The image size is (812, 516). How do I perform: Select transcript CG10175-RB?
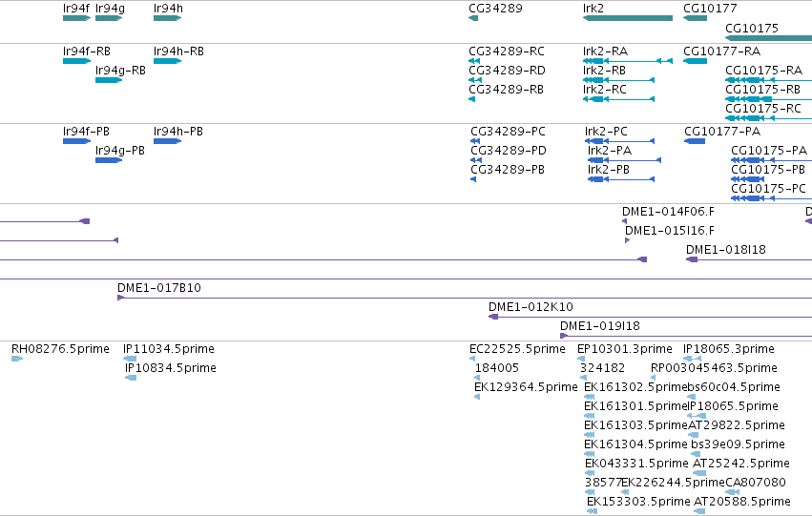pyautogui.click(x=762, y=90)
